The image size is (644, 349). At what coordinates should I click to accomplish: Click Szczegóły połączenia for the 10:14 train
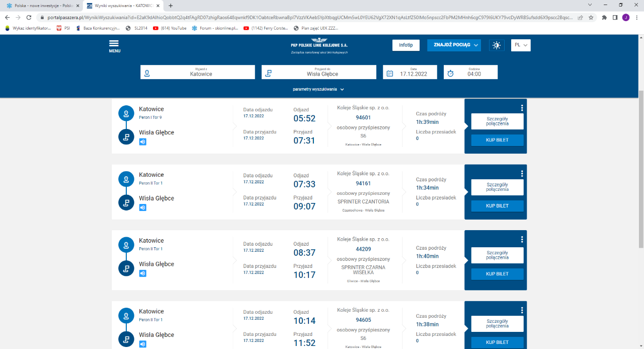pyautogui.click(x=497, y=324)
